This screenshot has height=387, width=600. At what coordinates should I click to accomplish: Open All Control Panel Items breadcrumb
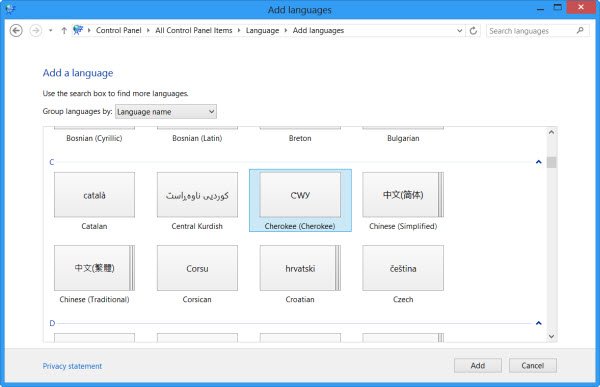[x=194, y=30]
